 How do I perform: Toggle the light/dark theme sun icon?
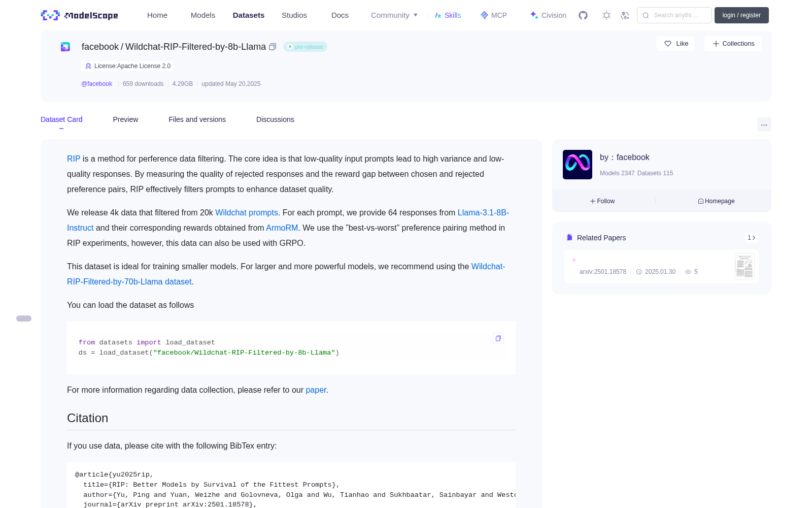(606, 15)
